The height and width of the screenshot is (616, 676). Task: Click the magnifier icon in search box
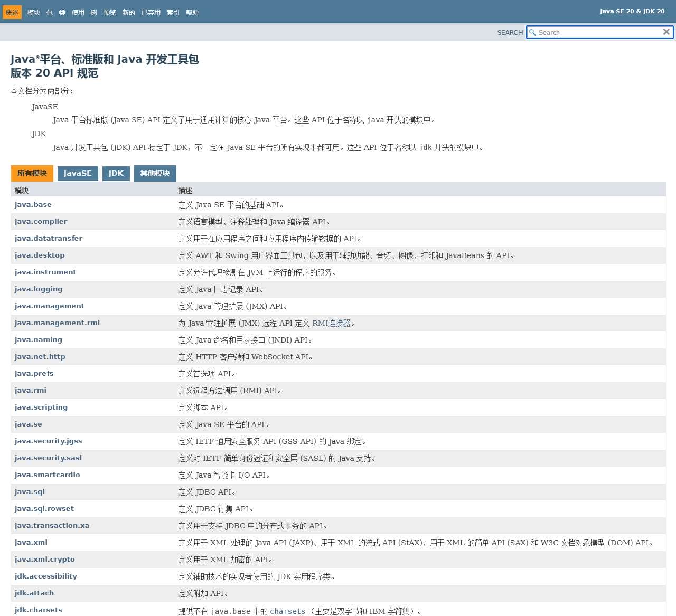pos(532,32)
